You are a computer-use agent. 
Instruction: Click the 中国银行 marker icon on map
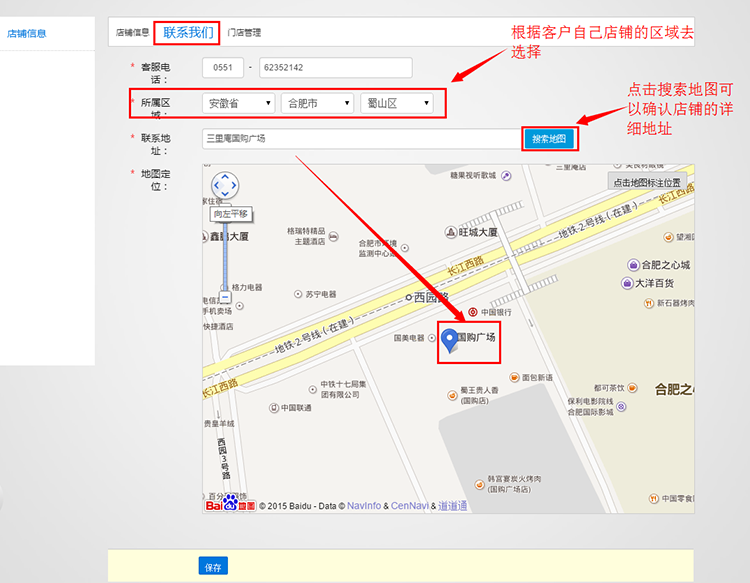pos(473,312)
